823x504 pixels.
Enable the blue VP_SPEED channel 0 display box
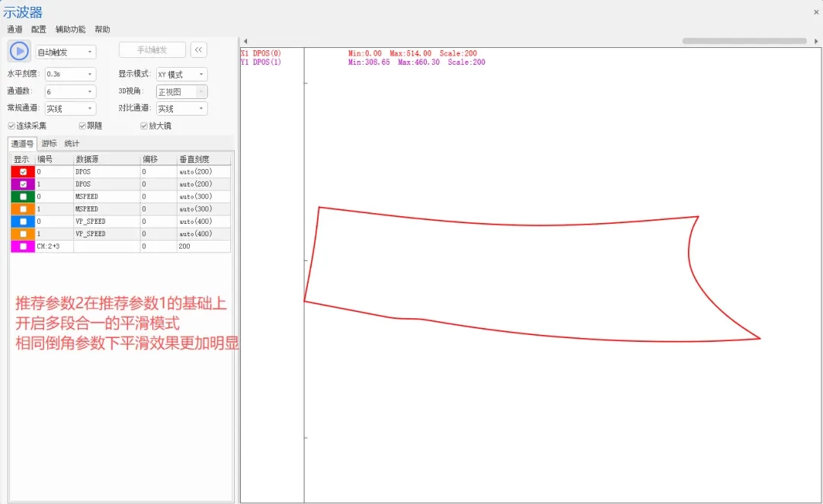23,222
